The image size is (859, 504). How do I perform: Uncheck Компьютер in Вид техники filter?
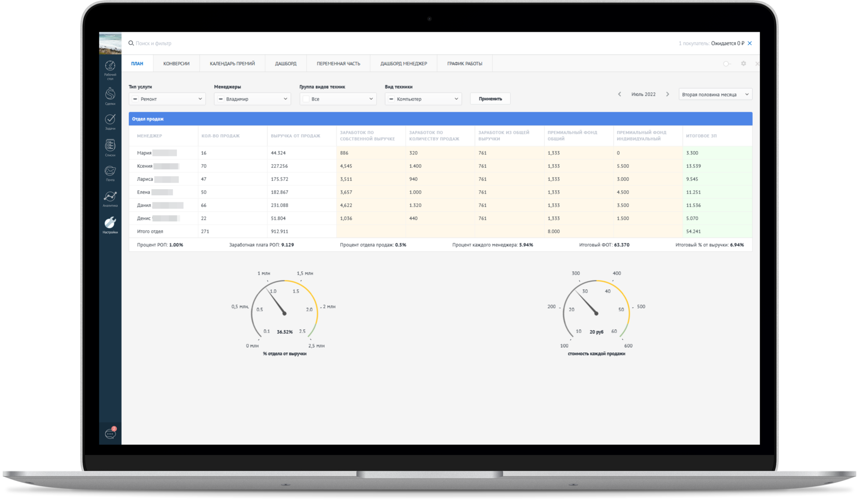pos(391,99)
